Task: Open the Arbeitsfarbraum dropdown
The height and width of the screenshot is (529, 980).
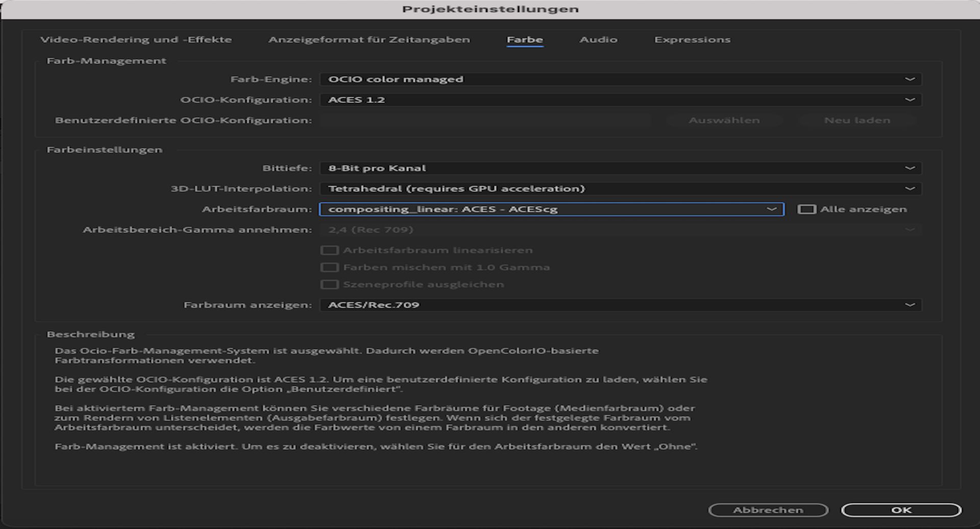Action: [551, 209]
